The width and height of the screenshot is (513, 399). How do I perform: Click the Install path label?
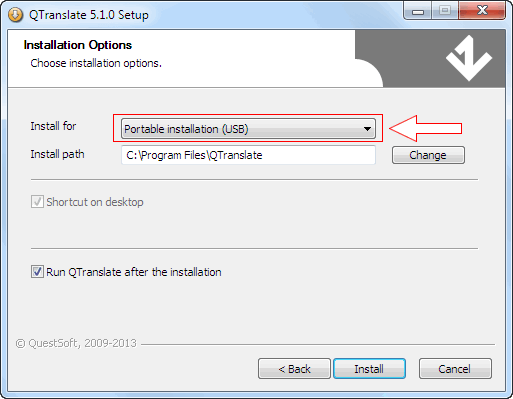point(57,154)
